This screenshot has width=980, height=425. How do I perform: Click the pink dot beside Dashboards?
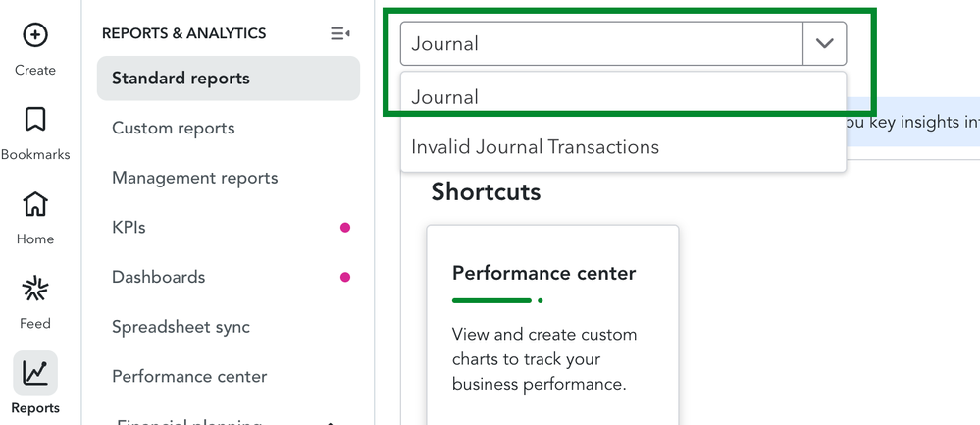point(345,277)
